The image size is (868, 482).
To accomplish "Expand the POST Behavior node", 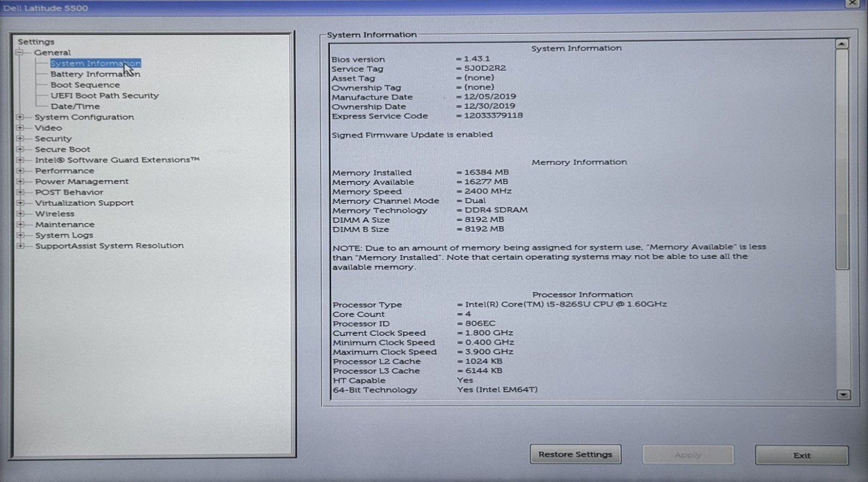I will [20, 192].
